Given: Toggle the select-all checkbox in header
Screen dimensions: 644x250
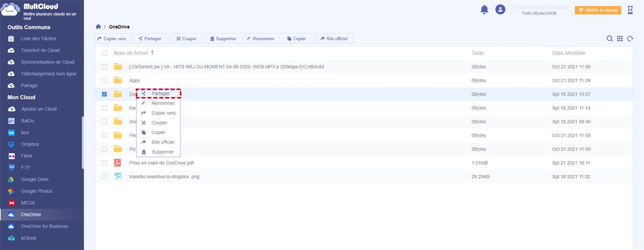Looking at the screenshot, I should click(x=104, y=53).
